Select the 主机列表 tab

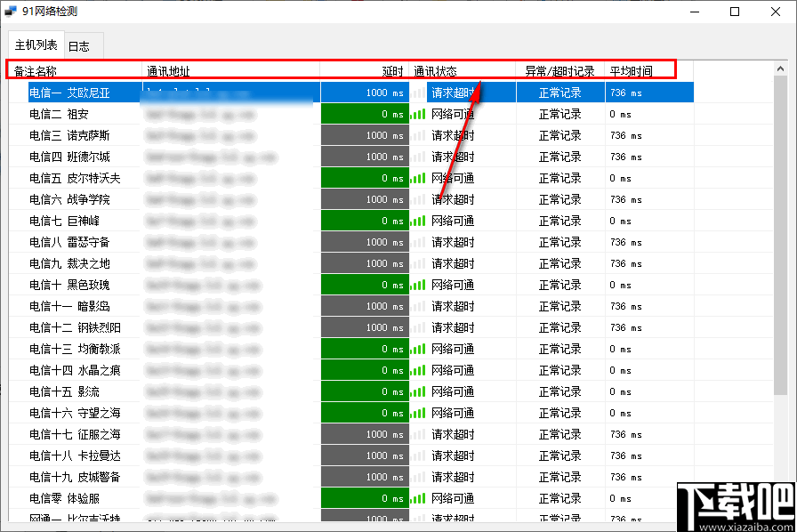click(x=36, y=44)
